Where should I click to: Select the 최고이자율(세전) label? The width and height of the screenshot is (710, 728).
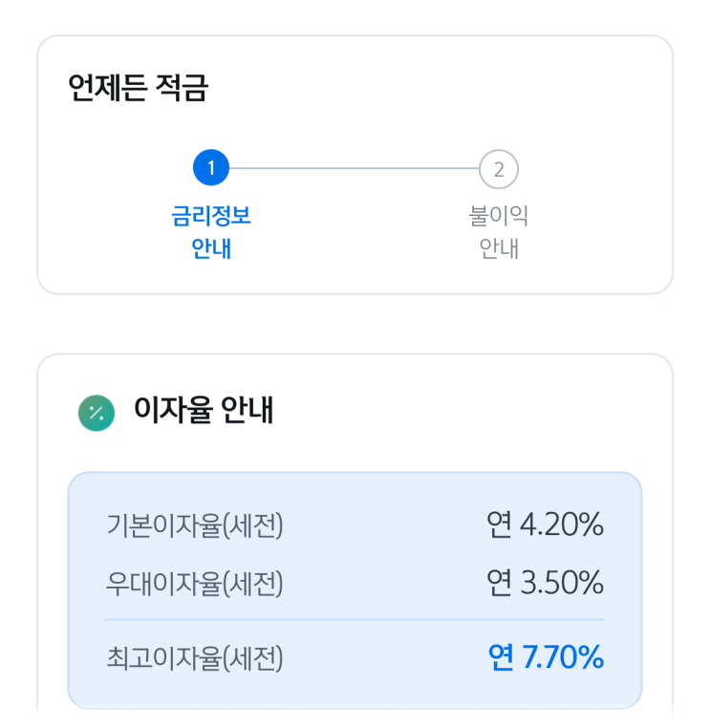(x=195, y=658)
